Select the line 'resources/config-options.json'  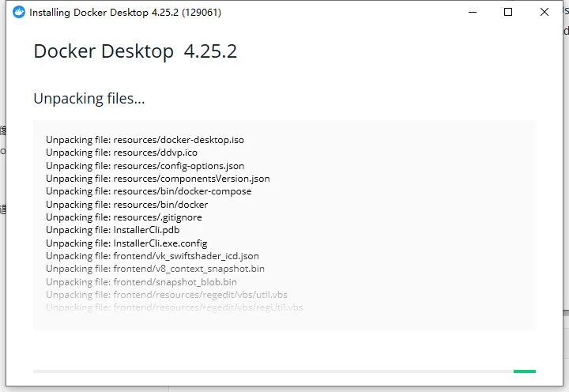145,165
